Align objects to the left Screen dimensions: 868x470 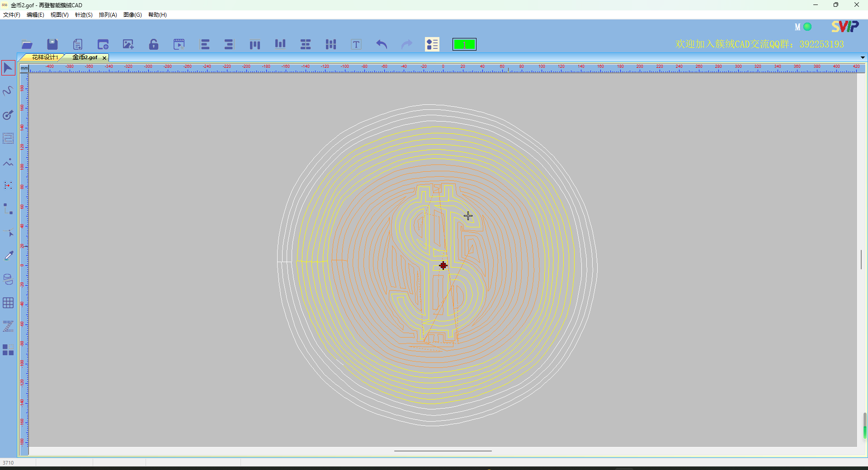pos(205,44)
